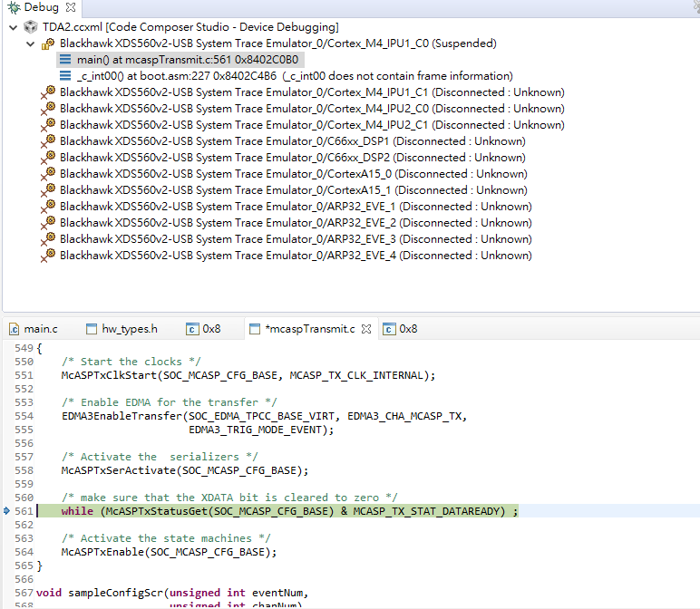Click _c_int00() stack frame icon
This screenshot has width=700, height=609.
(65, 76)
